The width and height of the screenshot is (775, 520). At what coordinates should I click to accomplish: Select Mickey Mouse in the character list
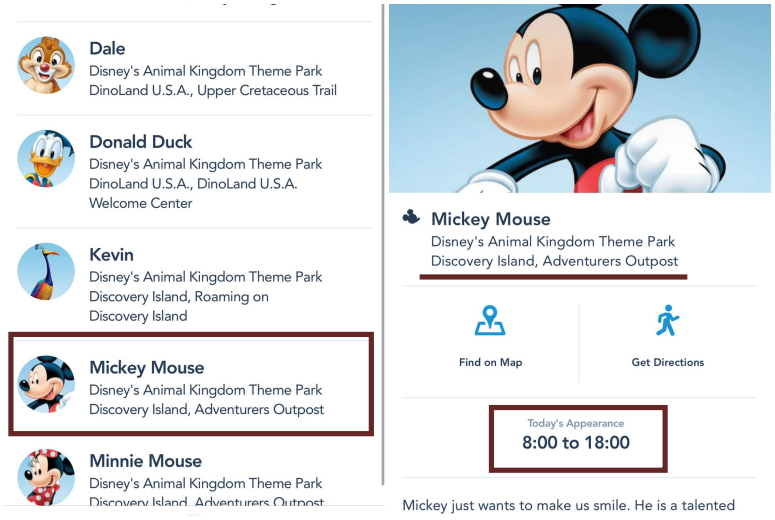(x=205, y=388)
